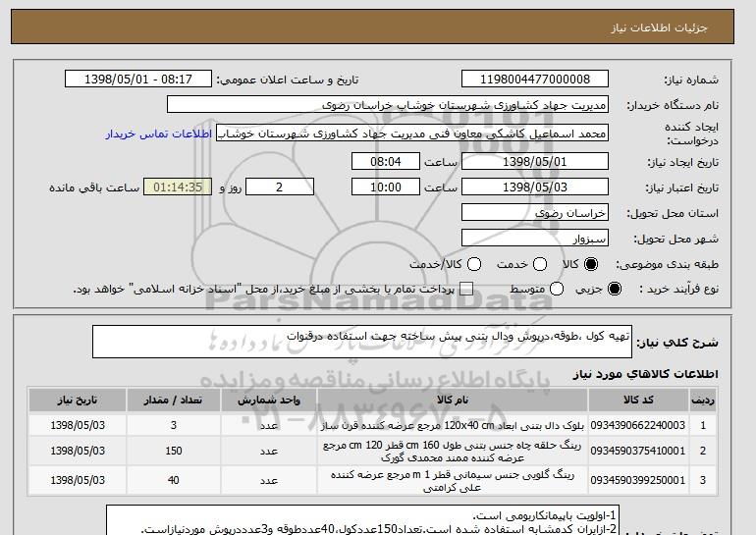Click the ساعت باقی مانده label
This screenshot has width=756, height=535.
pos(94,187)
